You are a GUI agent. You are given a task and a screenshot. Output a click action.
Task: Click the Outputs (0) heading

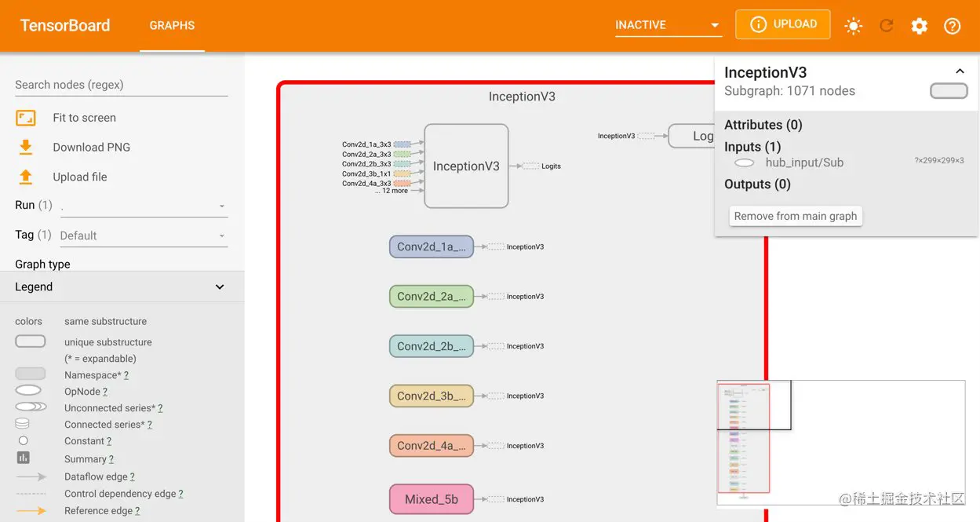pyautogui.click(x=757, y=184)
